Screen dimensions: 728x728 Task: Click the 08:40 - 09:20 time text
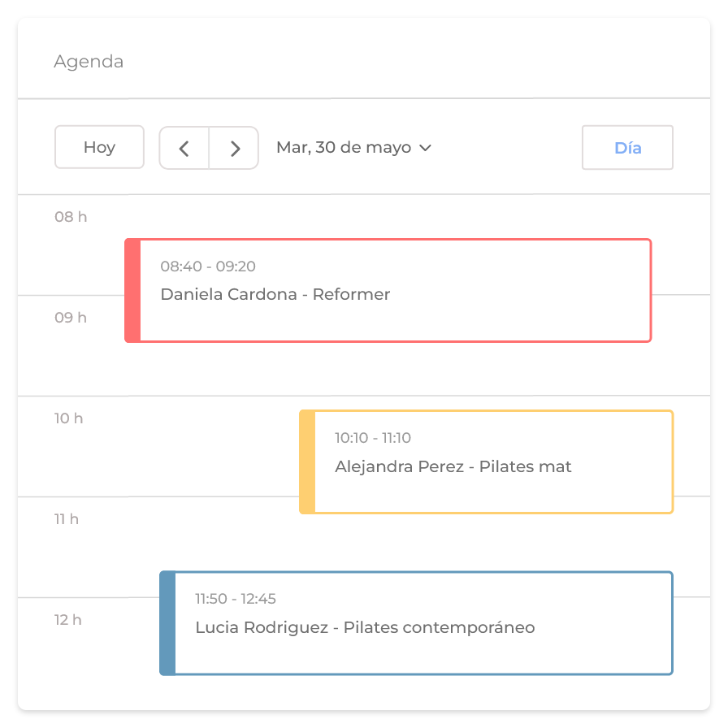click(208, 266)
